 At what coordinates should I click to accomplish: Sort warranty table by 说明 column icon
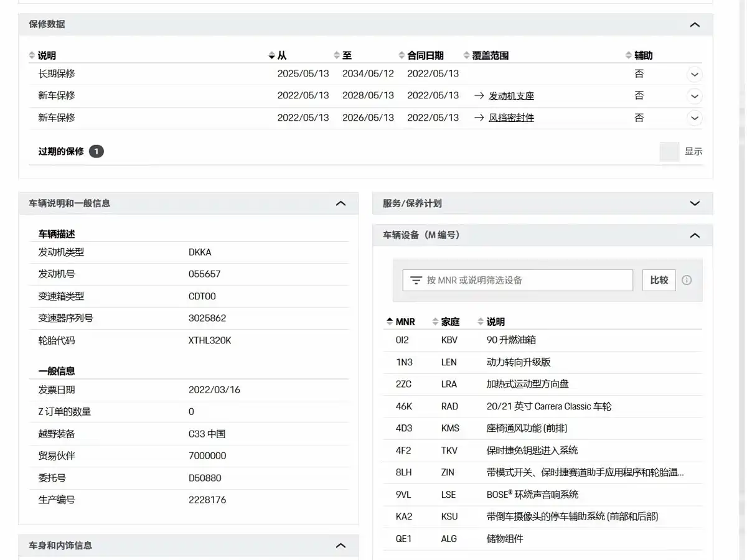point(32,55)
